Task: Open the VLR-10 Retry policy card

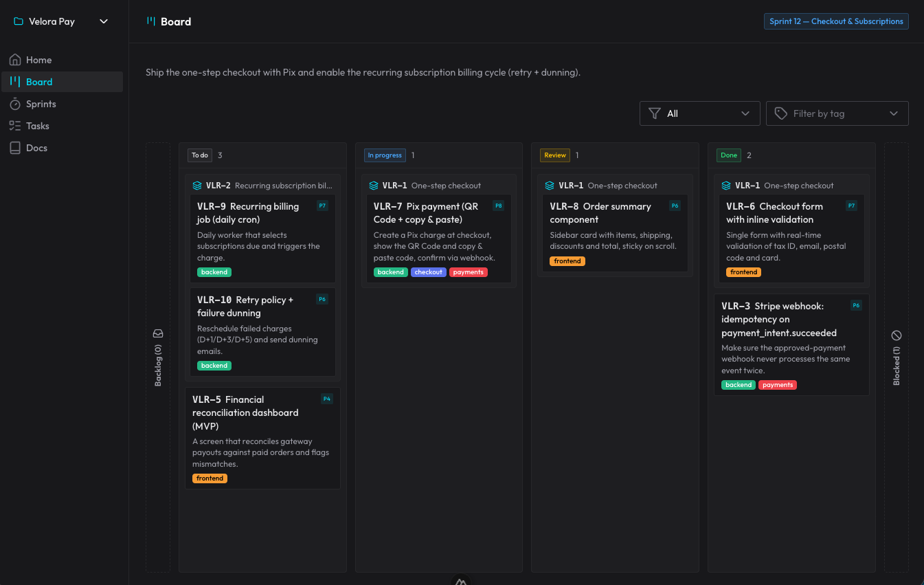Action: coord(262,332)
